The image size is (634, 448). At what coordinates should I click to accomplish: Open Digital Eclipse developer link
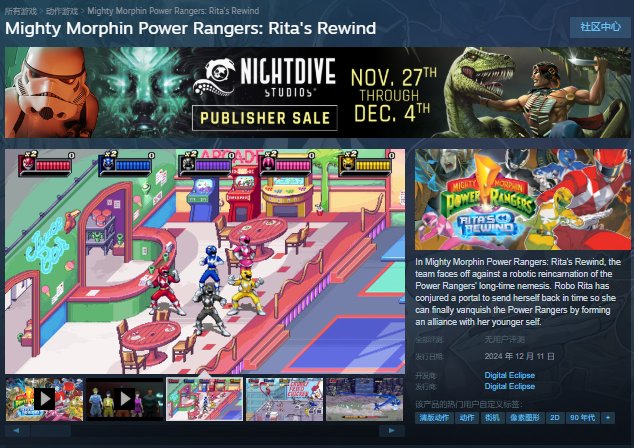[509, 375]
